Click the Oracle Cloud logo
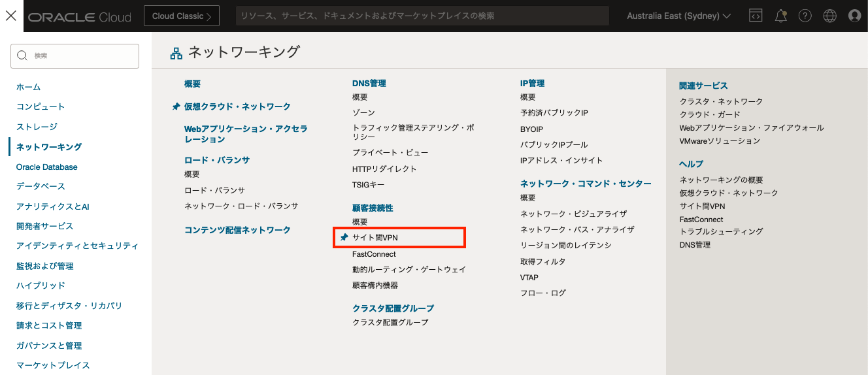Viewport: 868px width, 375px height. [x=80, y=16]
